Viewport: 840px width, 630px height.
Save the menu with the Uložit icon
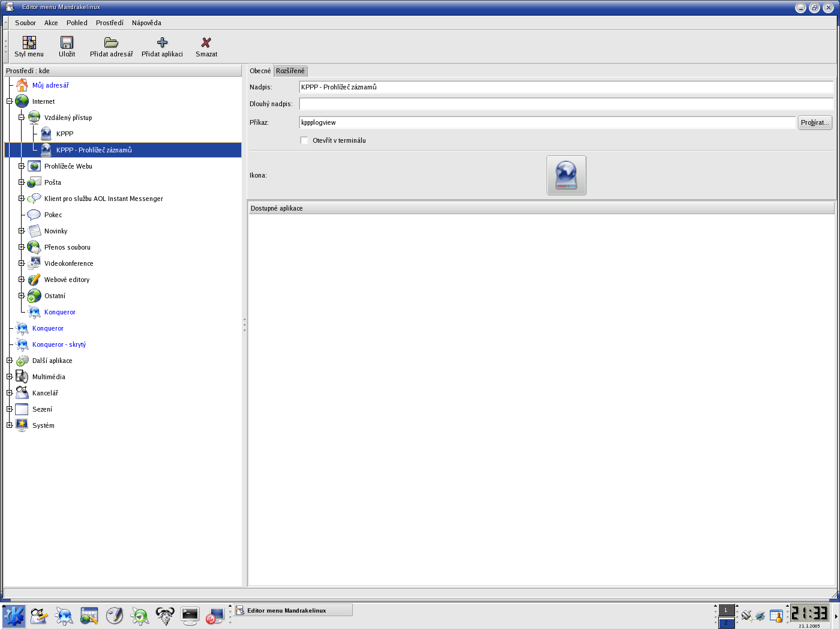point(67,43)
